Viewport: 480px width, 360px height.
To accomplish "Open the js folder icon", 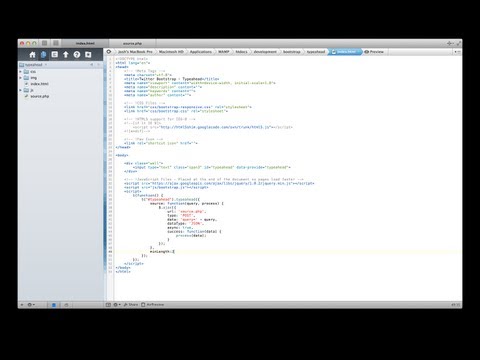I will [x=26, y=90].
